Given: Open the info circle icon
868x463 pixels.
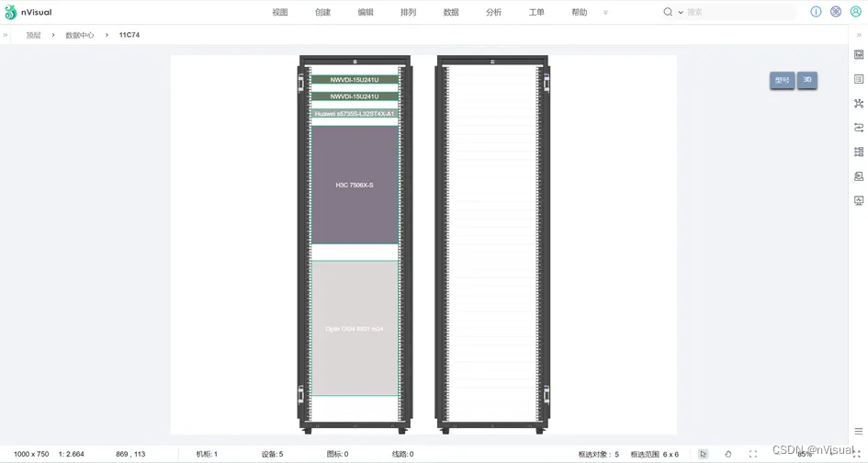Looking at the screenshot, I should point(816,12).
